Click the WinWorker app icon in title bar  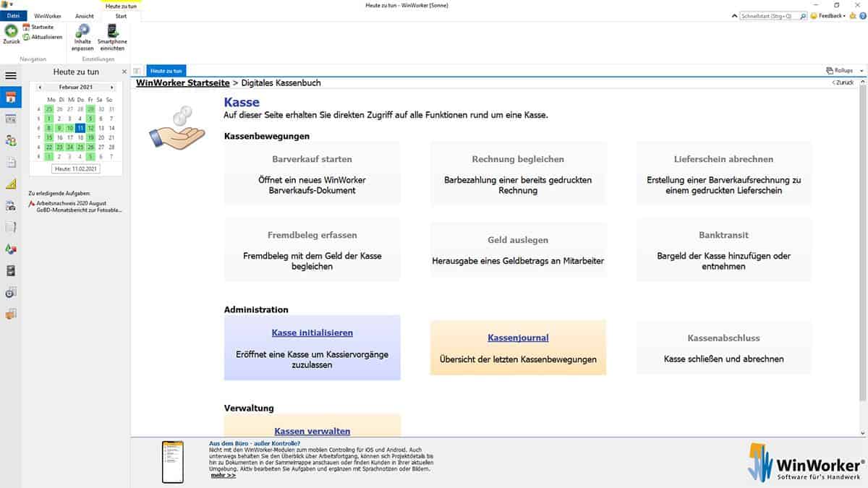[x=4, y=5]
